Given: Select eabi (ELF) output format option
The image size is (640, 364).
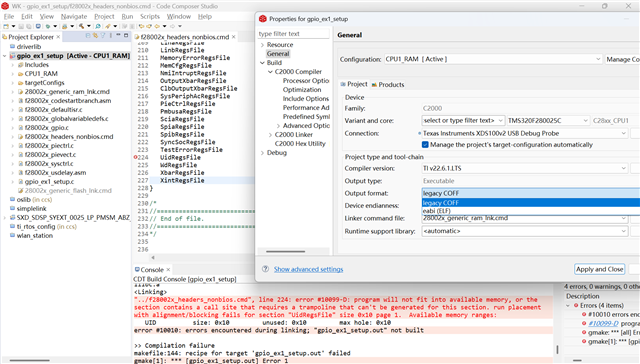Looking at the screenshot, I should click(x=531, y=211).
